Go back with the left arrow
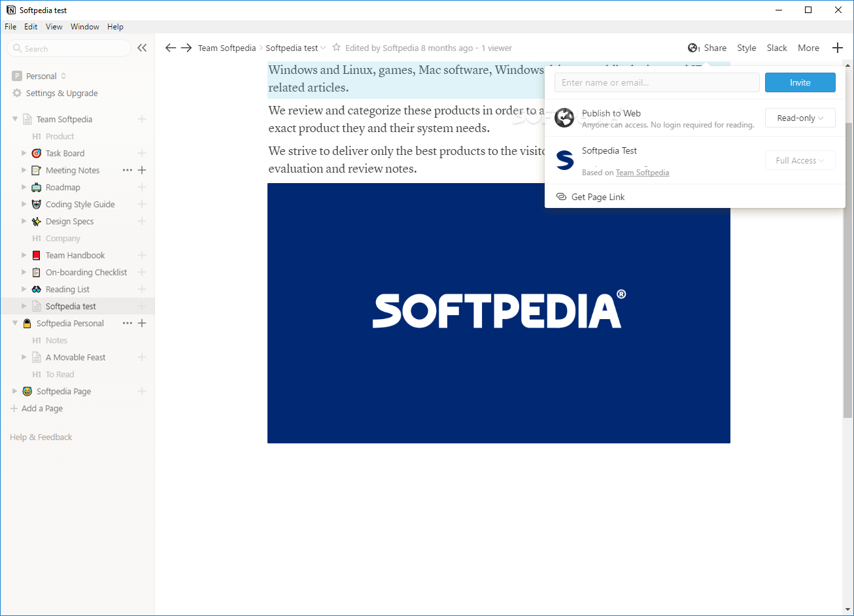This screenshot has height=616, width=854. [x=171, y=48]
